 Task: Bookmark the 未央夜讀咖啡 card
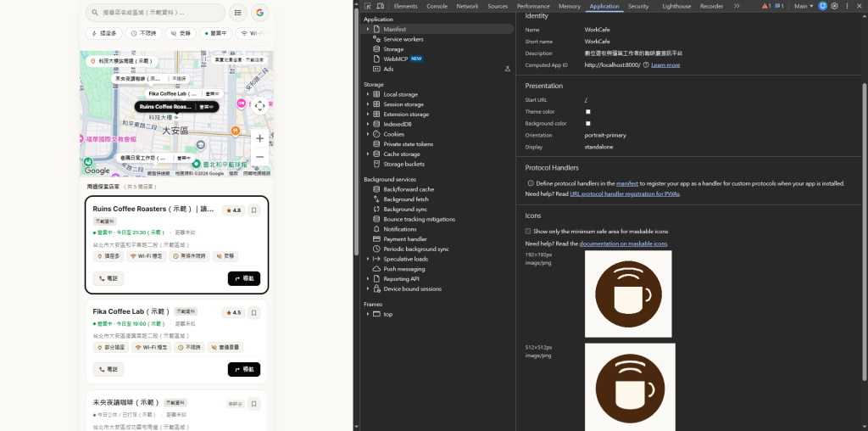254,403
